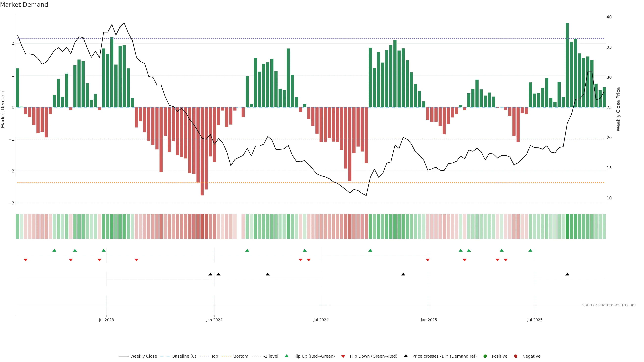Toggle the Top legend entry
Image resolution: width=644 pixels, height=362 pixels.
214,356
